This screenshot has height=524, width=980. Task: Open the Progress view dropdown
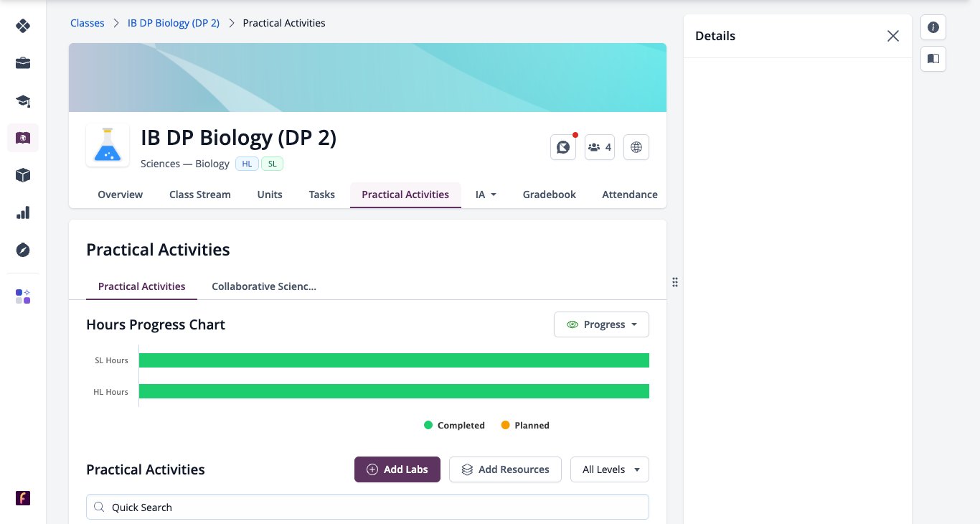coord(601,324)
